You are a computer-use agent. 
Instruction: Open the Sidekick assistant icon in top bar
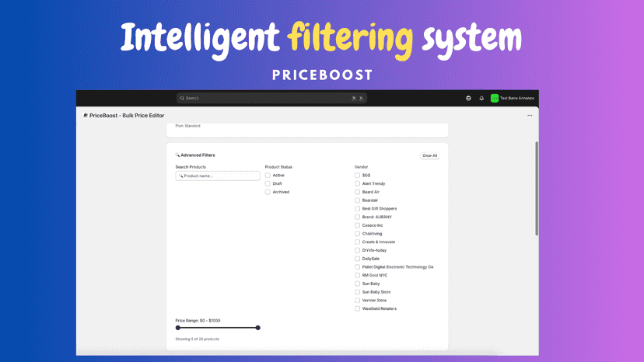468,98
